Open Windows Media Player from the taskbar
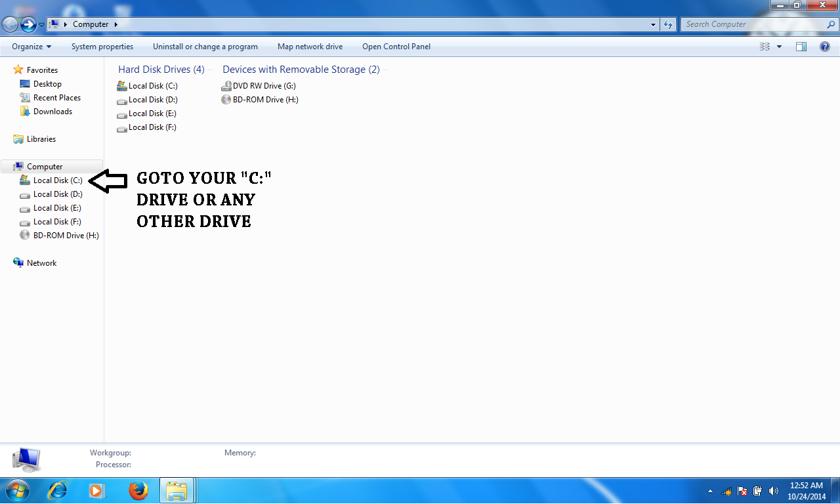This screenshot has height=504, width=840. [x=97, y=490]
